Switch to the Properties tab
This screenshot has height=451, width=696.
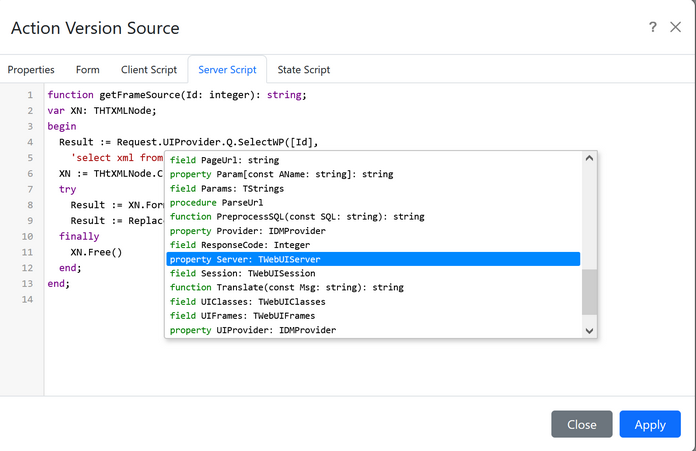31,70
